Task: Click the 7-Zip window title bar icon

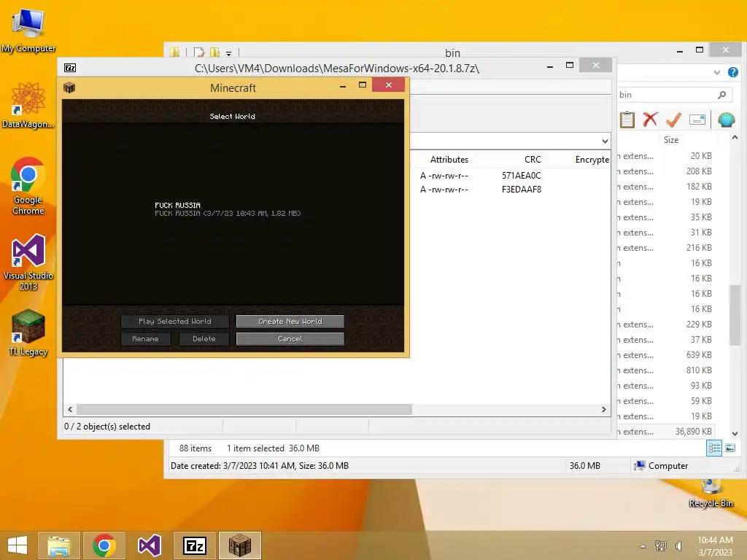Action: click(70, 68)
